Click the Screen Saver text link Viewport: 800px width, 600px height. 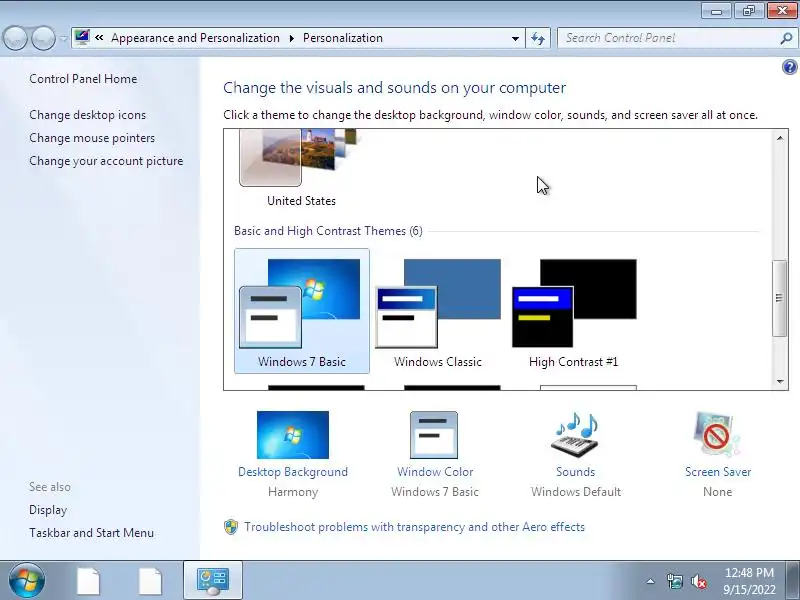click(x=718, y=471)
